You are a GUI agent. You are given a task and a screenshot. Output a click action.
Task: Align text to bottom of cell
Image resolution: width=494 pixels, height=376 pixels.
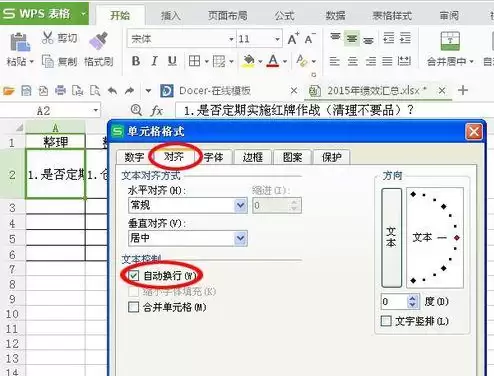(368, 40)
